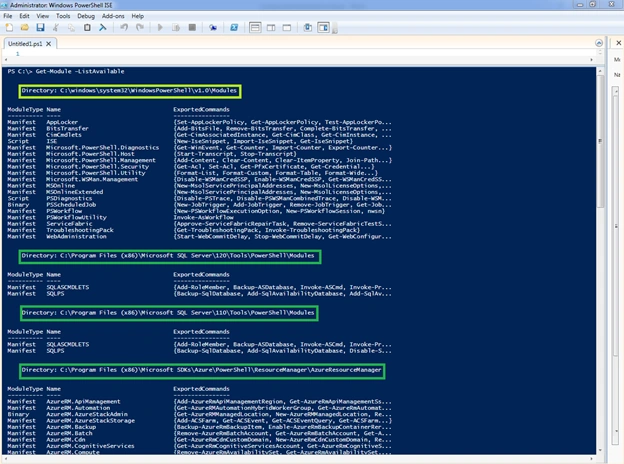Stop the running operation
The height and width of the screenshot is (464, 624).
[x=192, y=27]
